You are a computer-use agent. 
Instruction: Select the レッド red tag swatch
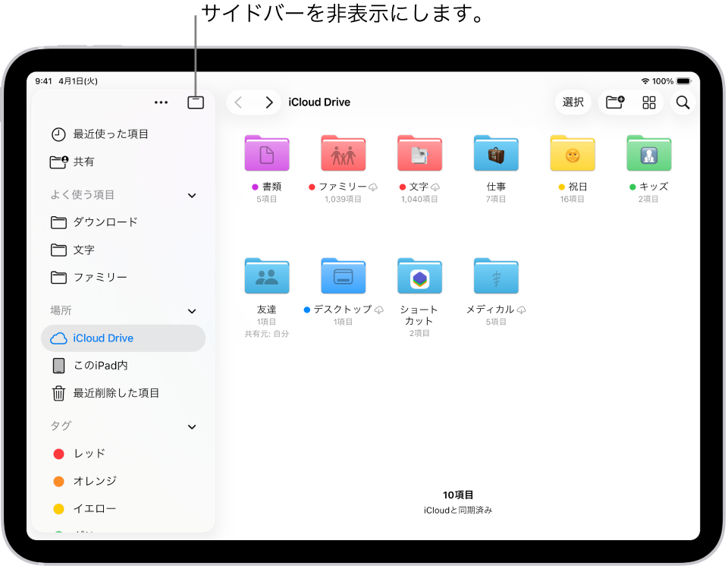[x=59, y=453]
